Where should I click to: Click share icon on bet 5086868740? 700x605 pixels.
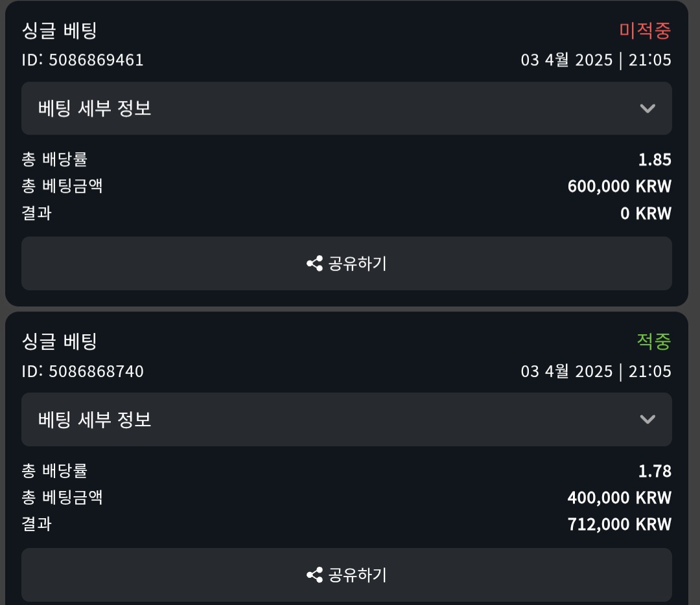[x=315, y=575]
